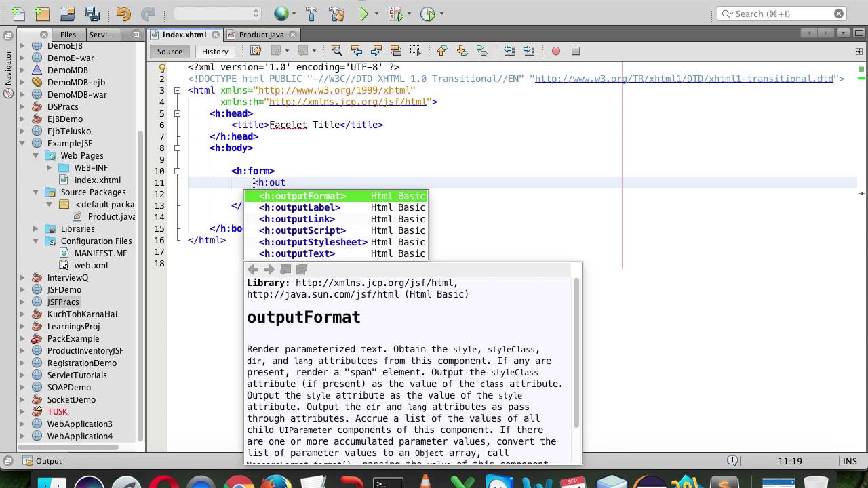Click the red Start Macro Recording button
Image resolution: width=868 pixels, height=488 pixels.
pos(556,51)
